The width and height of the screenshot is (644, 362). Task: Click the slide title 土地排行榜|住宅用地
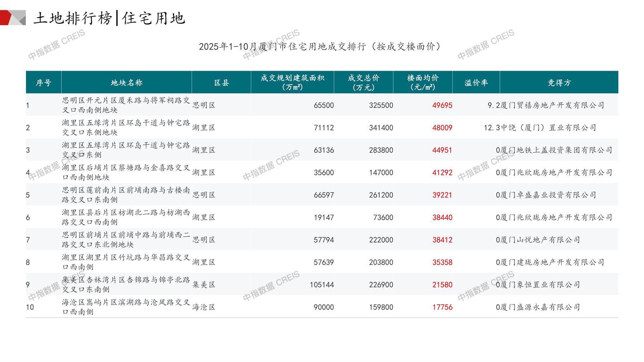point(109,18)
